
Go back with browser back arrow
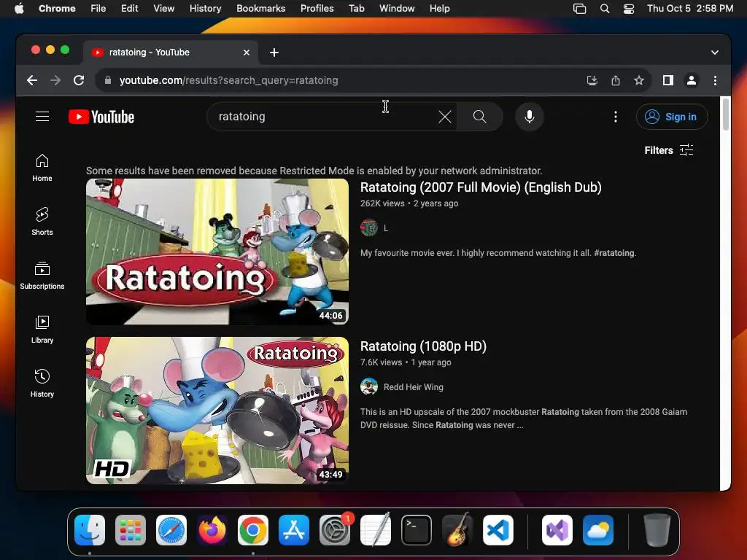(x=32, y=80)
